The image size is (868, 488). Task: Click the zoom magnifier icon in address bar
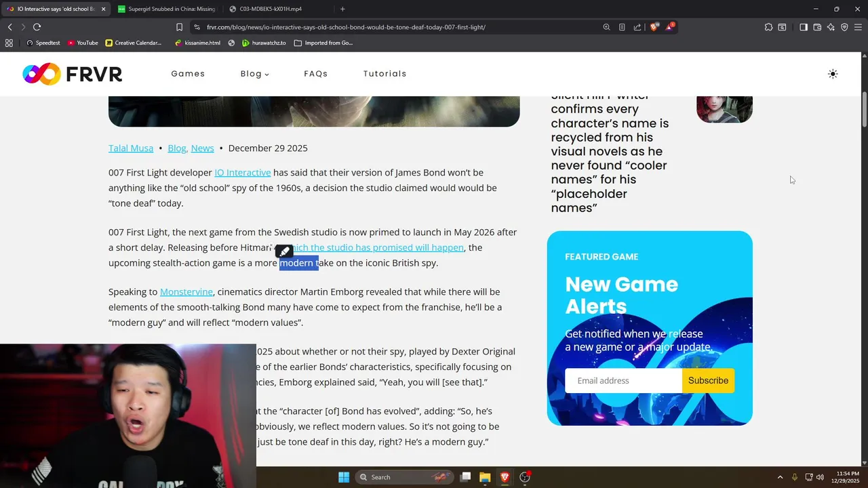pos(606,27)
